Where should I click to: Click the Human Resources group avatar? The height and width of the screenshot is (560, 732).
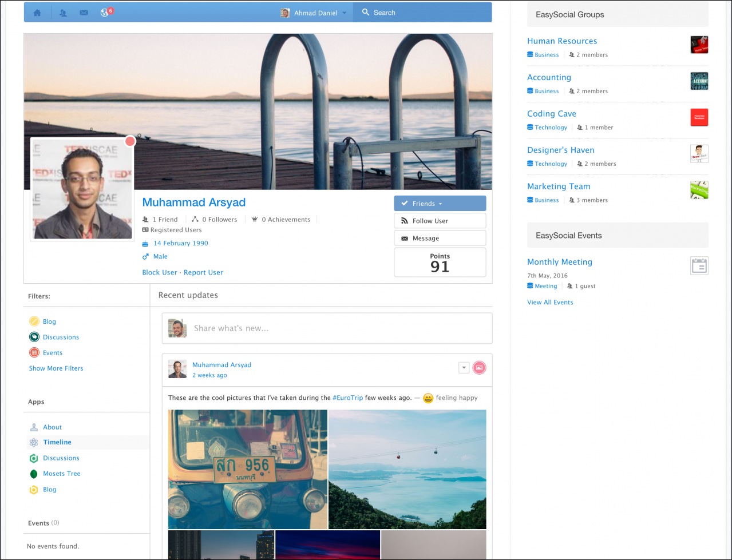(699, 45)
